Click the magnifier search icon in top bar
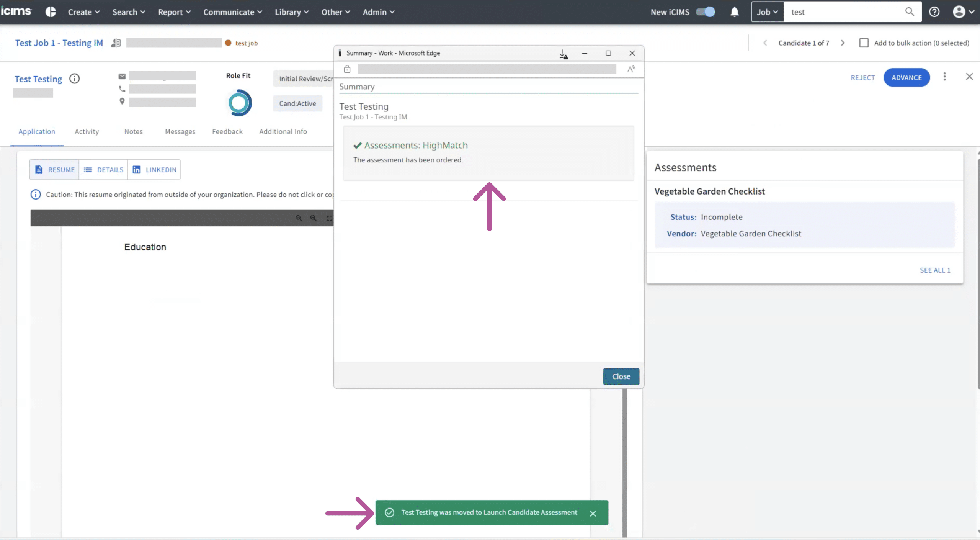This screenshot has width=980, height=540. pyautogui.click(x=910, y=12)
